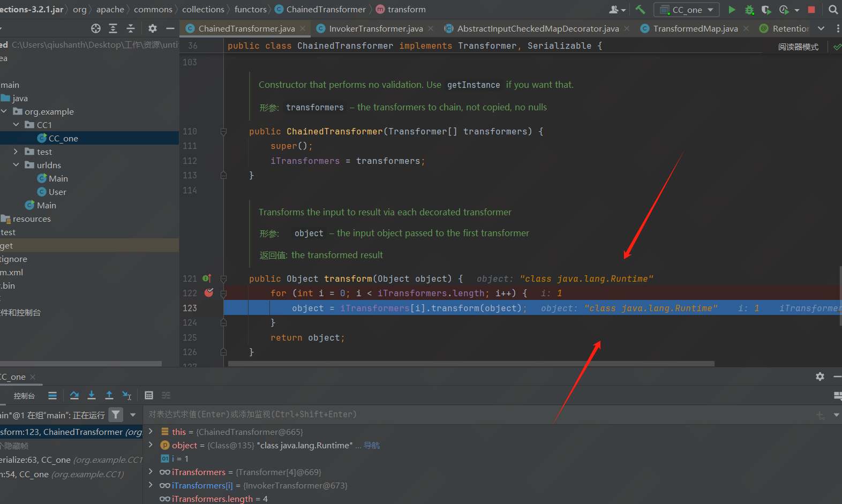Click the Build project hammer icon

640,10
